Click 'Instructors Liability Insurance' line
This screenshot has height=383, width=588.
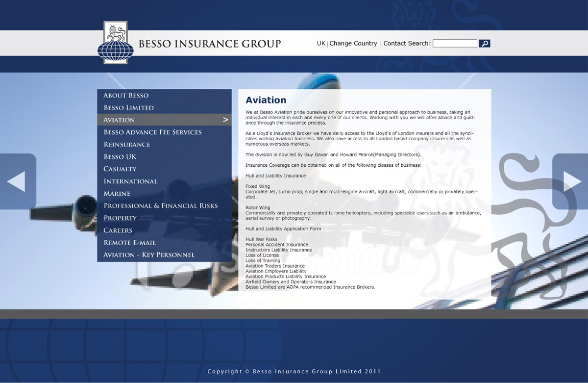click(279, 250)
